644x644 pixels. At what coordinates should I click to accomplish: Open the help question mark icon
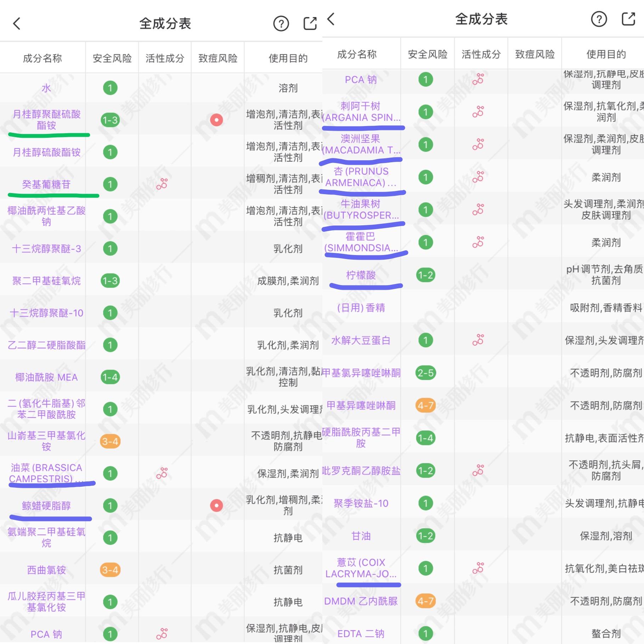pos(281,24)
